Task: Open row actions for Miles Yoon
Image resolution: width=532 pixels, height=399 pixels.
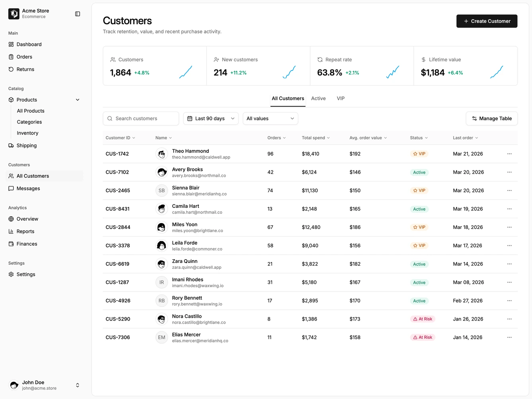Action: pos(509,227)
